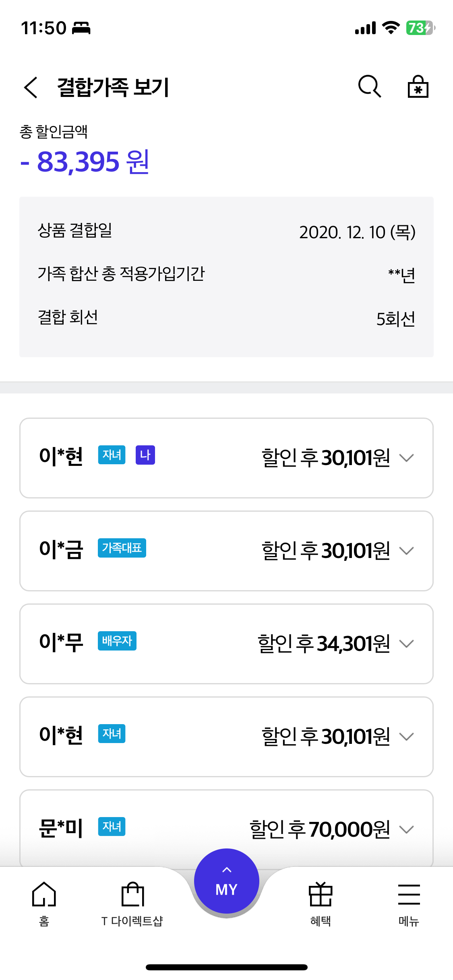Tap the 나 badge on 이*현
Image resolution: width=453 pixels, height=980 pixels.
coord(145,455)
